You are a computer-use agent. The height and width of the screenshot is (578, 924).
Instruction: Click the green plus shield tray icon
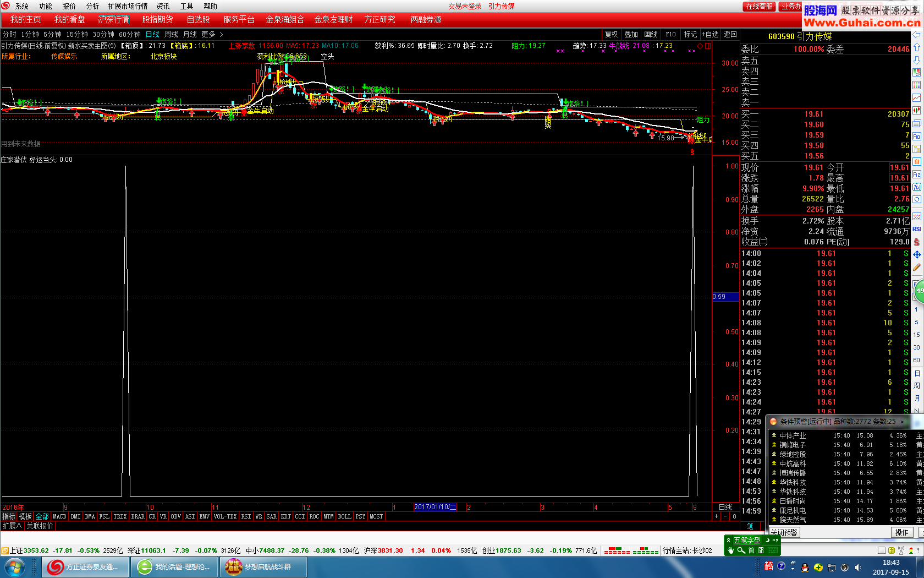point(818,567)
